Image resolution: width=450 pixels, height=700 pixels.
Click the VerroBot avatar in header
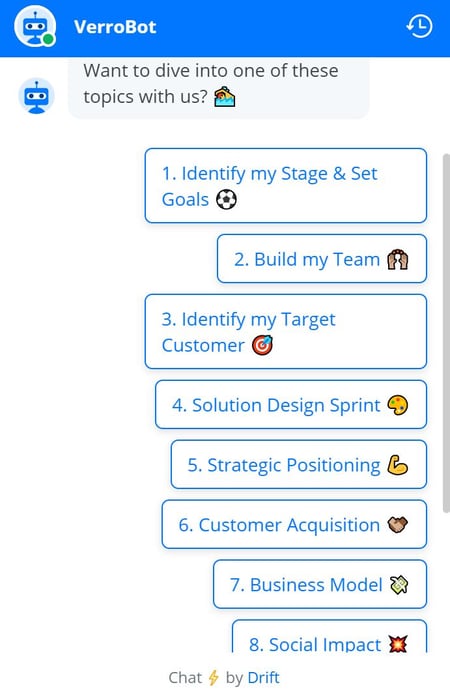(35, 26)
